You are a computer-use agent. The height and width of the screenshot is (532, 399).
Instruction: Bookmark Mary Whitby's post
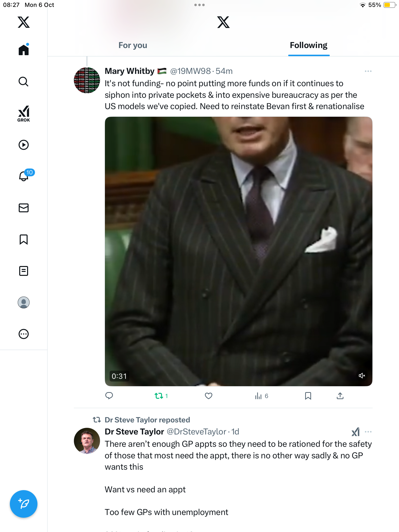click(308, 396)
